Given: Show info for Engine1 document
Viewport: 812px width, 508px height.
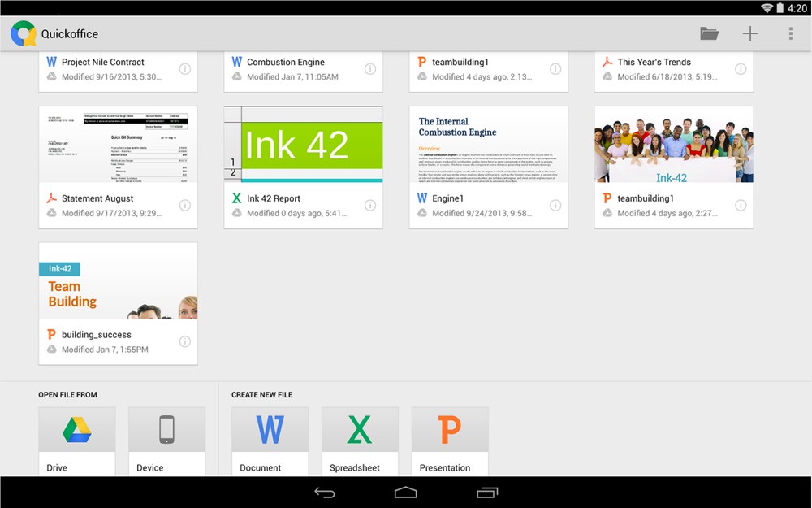Looking at the screenshot, I should pos(555,206).
